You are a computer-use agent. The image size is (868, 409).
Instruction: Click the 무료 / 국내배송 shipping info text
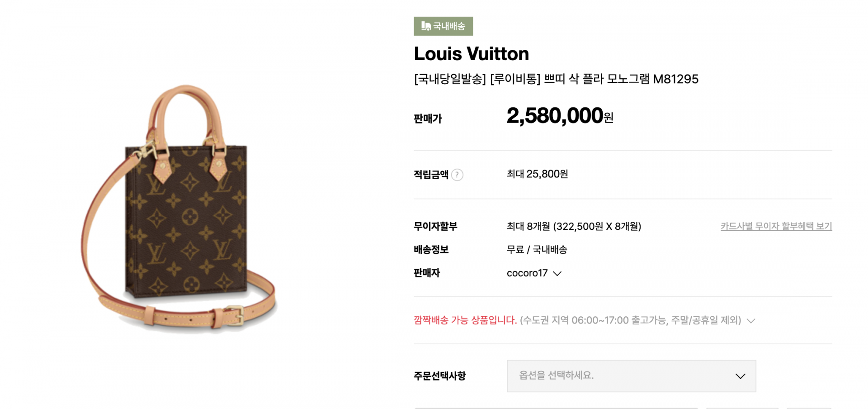(x=537, y=250)
